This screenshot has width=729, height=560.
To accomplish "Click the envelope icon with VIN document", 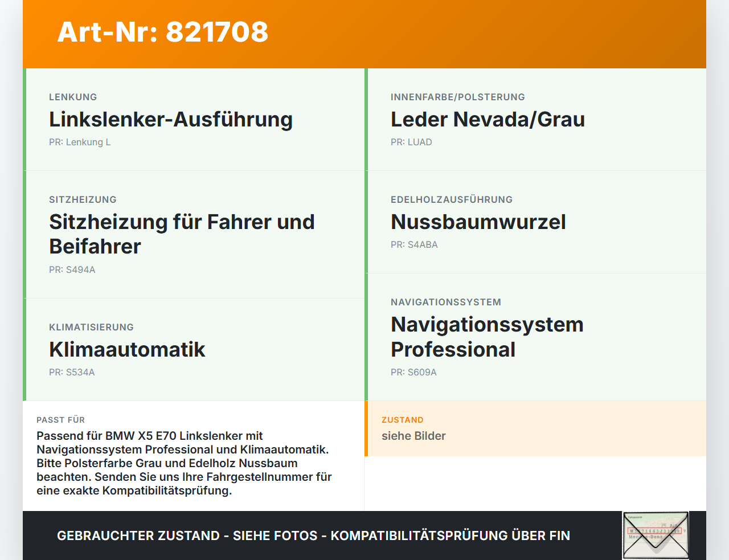I will pos(656,536).
